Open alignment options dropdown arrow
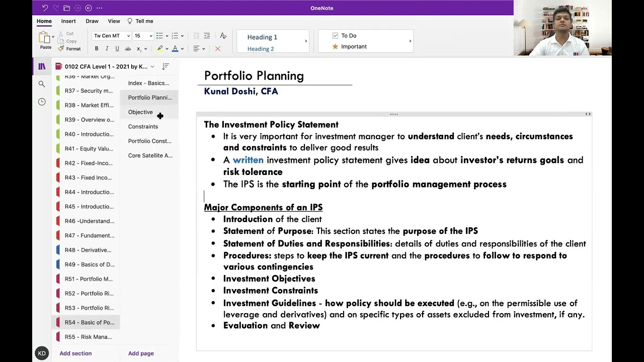Viewport: 644px width, 362px height. (x=203, y=49)
